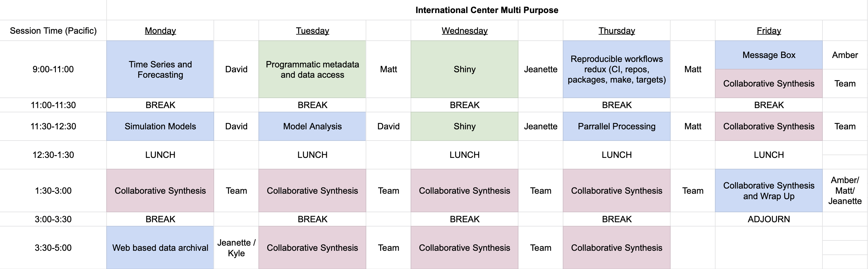Click the ADJOURN cell on Friday
The width and height of the screenshot is (868, 269).
tap(769, 219)
